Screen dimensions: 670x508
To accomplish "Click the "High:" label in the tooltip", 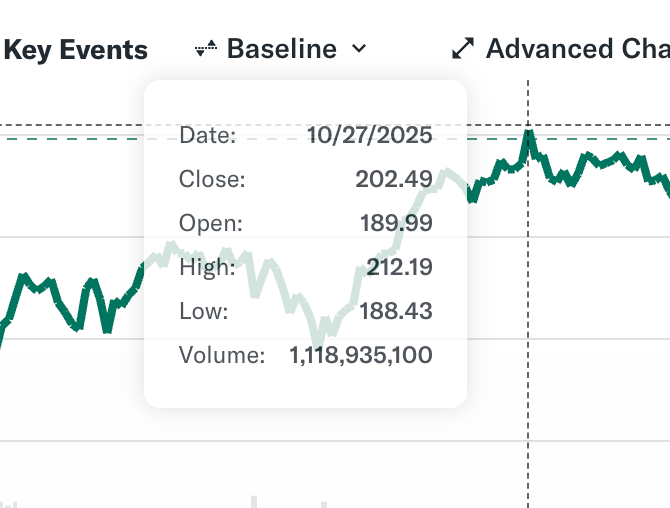I will 207,268.
